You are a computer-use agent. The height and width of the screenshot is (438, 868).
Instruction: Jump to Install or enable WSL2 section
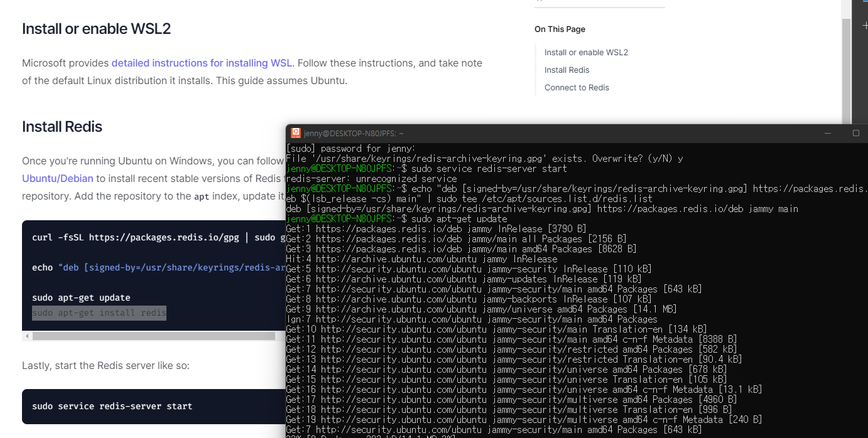586,52
